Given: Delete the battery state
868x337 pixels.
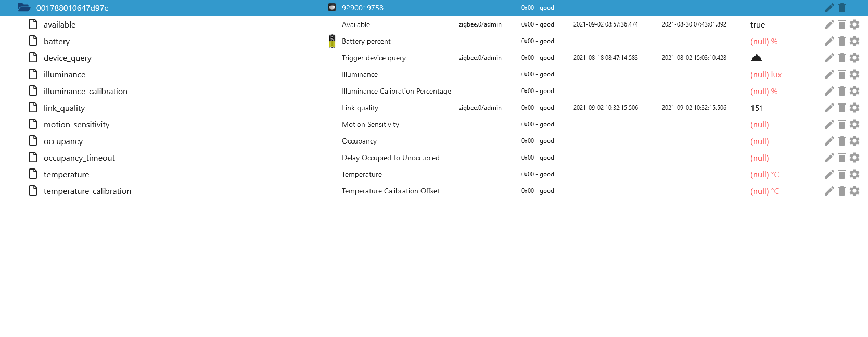Looking at the screenshot, I should tap(842, 41).
